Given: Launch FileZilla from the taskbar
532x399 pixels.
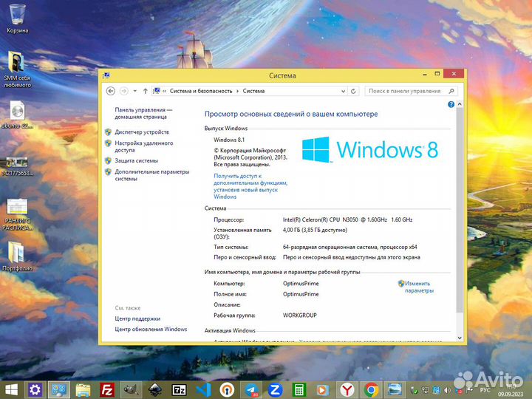Looking at the screenshot, I should point(107,389).
